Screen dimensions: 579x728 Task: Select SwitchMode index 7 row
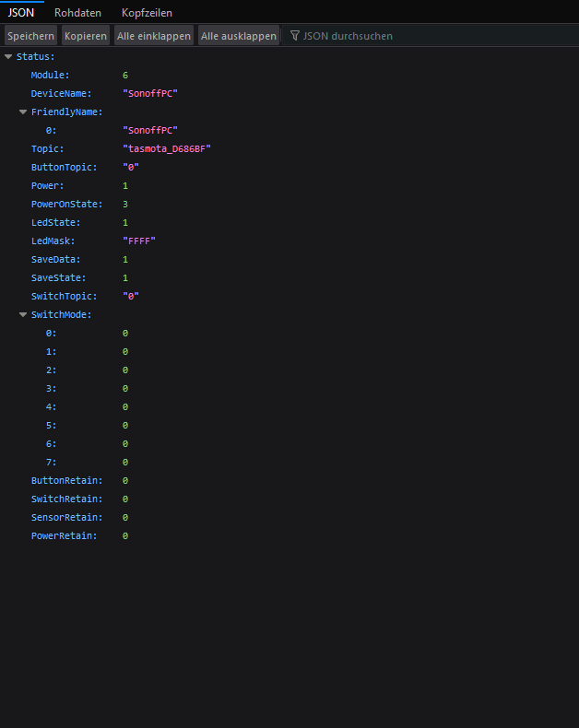pos(289,462)
